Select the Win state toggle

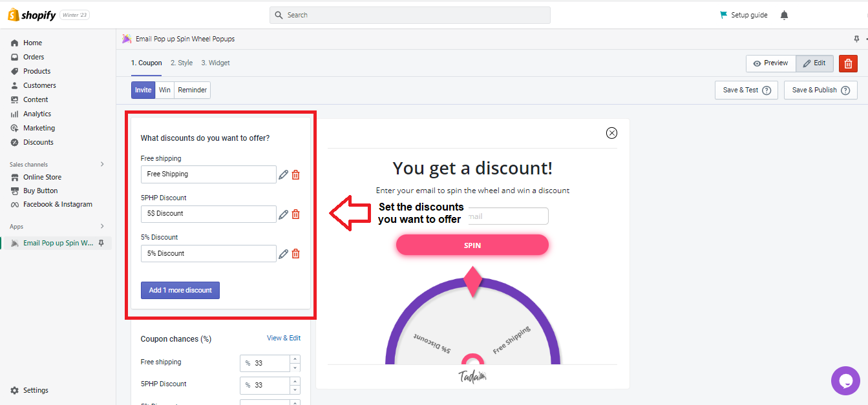[165, 90]
